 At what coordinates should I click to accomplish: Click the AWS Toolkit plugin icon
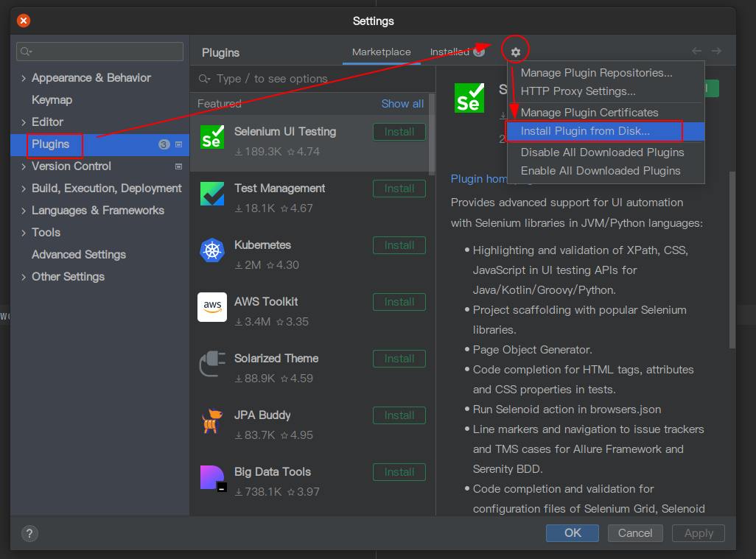point(212,307)
